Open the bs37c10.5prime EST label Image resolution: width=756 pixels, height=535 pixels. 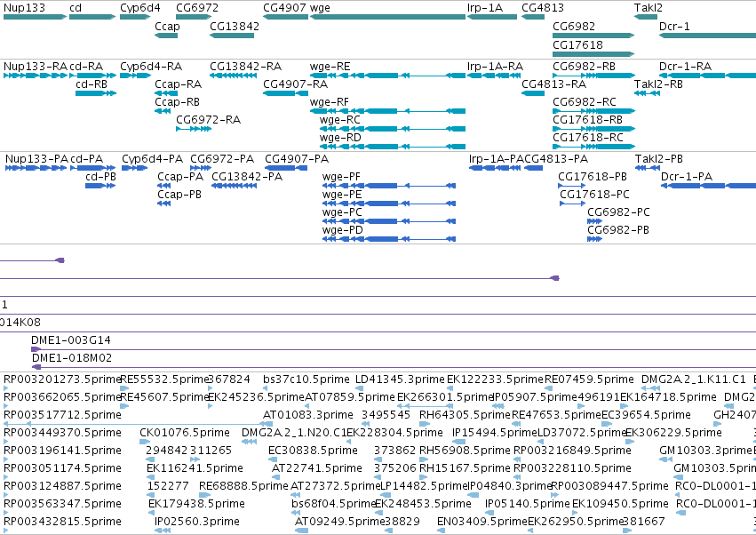[x=306, y=379]
